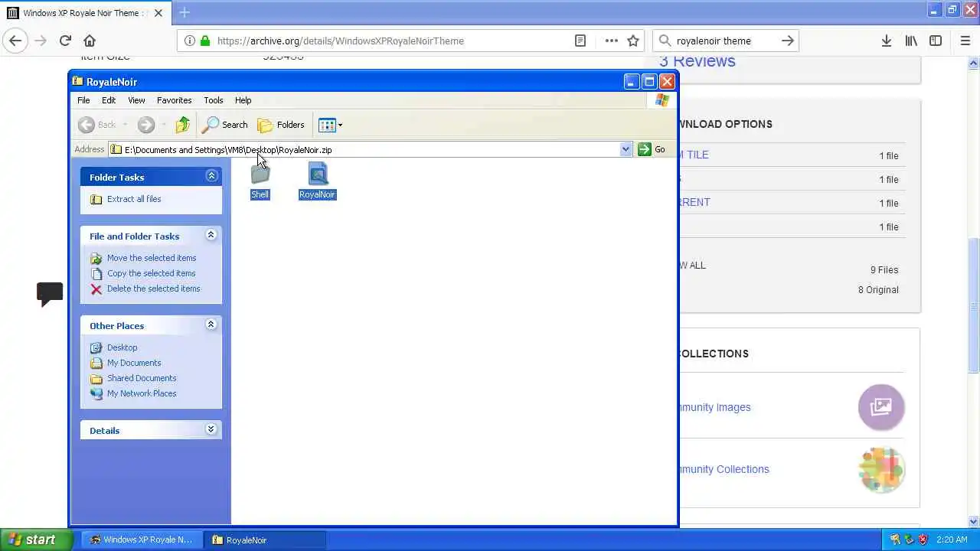This screenshot has width=980, height=551.
Task: Maximize the RoyaleNoir Explorer window
Action: (649, 81)
